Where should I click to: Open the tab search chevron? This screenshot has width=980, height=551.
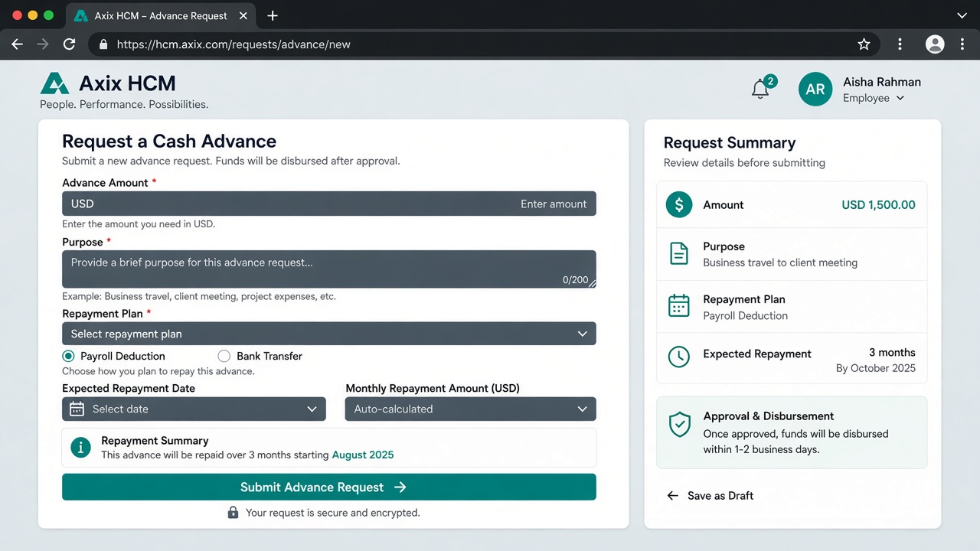[x=962, y=15]
